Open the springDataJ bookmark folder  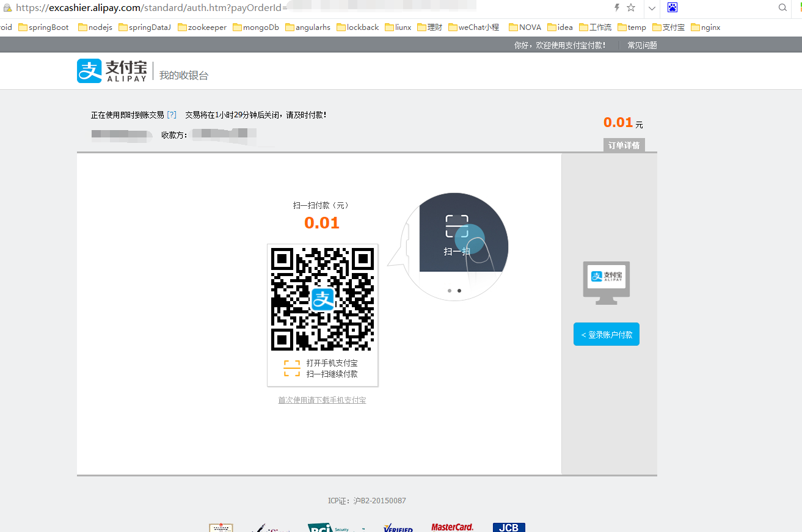tap(145, 27)
